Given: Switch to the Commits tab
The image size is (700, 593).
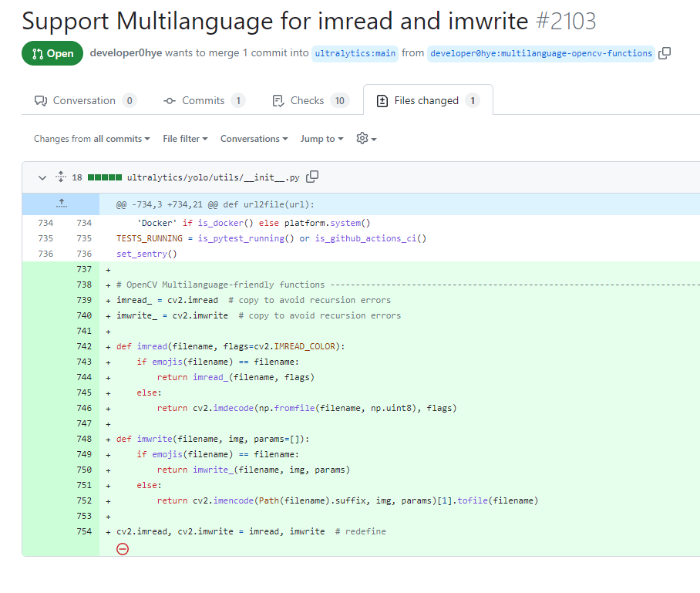Looking at the screenshot, I should point(204,100).
